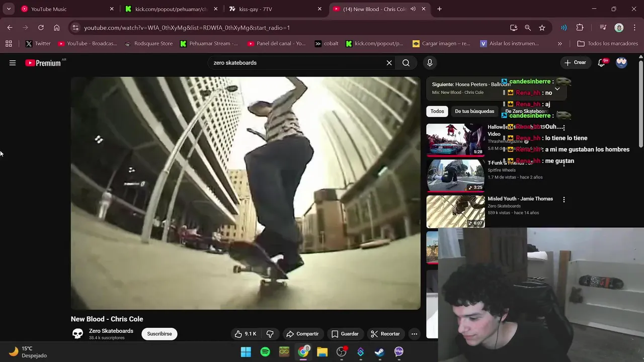644x362 pixels.
Task: Open the weather widget showing 15°C Despejado
Action: [x=28, y=352]
